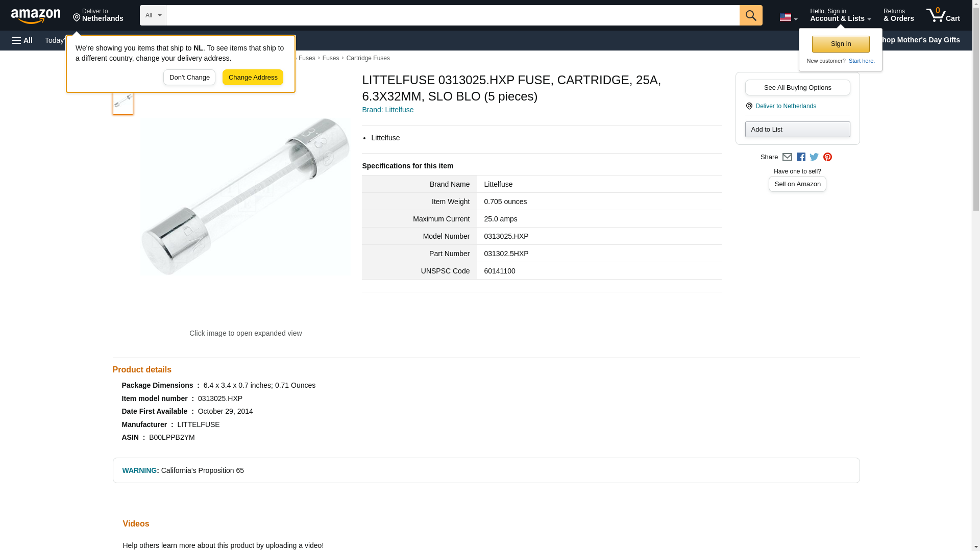Open the cart icon
This screenshot has width=980, height=551.
click(x=943, y=15)
